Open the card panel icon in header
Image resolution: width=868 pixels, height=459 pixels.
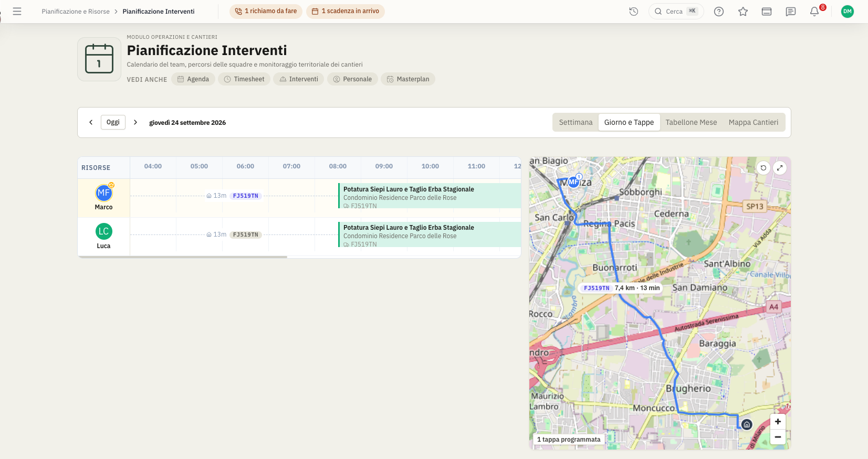(767, 11)
